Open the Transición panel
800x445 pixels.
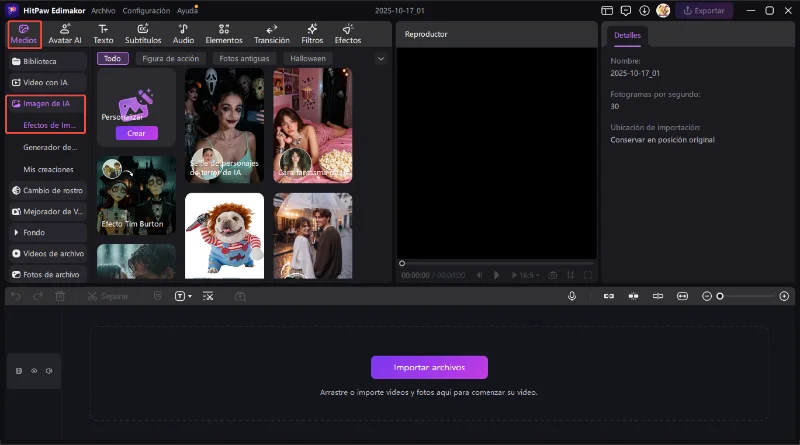pyautogui.click(x=271, y=33)
